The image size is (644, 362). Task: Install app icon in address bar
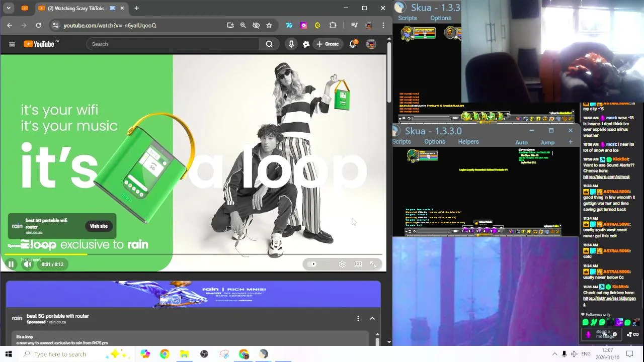[230, 25]
